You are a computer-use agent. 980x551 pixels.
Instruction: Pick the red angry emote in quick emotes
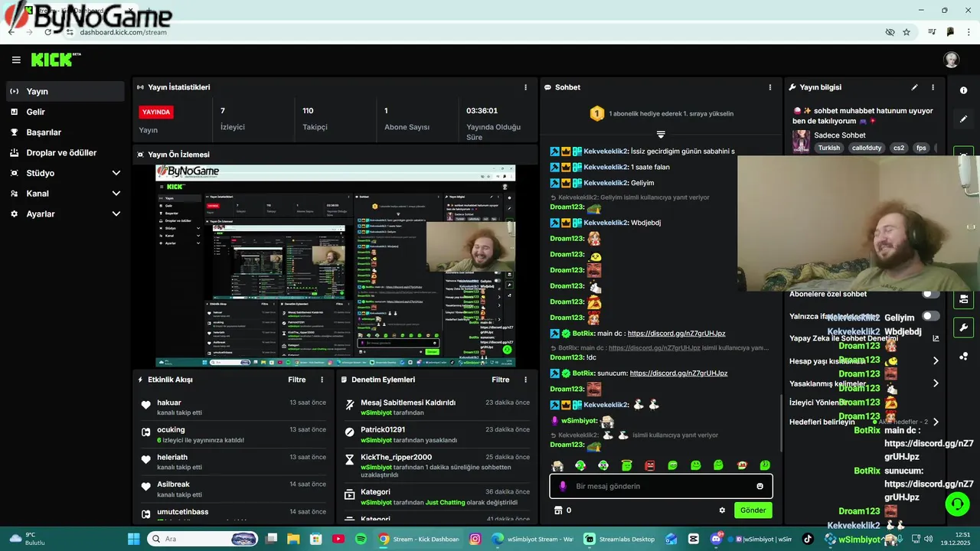pyautogui.click(x=649, y=465)
